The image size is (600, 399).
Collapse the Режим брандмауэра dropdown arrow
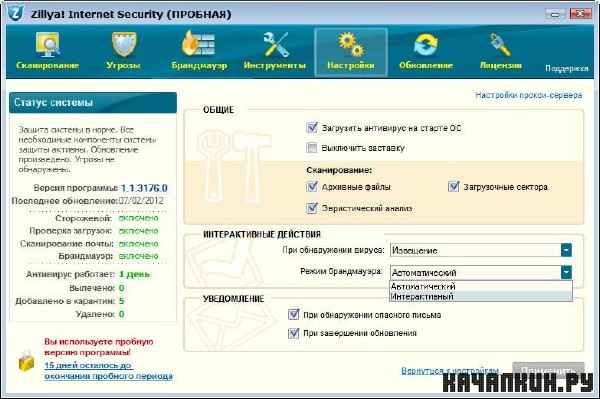(566, 272)
